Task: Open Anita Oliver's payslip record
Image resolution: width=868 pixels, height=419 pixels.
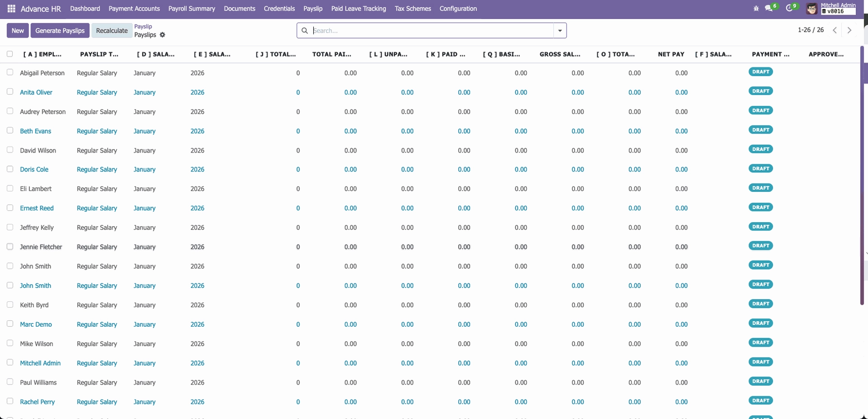Action: pos(36,92)
